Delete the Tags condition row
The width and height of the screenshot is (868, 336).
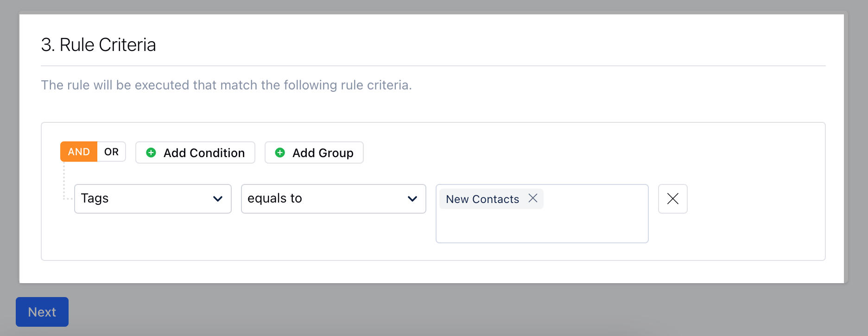click(672, 199)
